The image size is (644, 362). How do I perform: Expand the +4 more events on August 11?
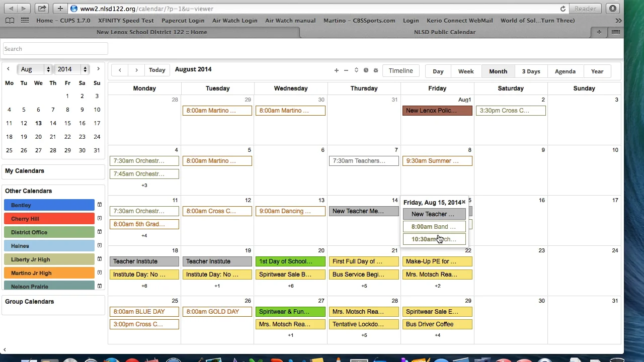click(144, 236)
